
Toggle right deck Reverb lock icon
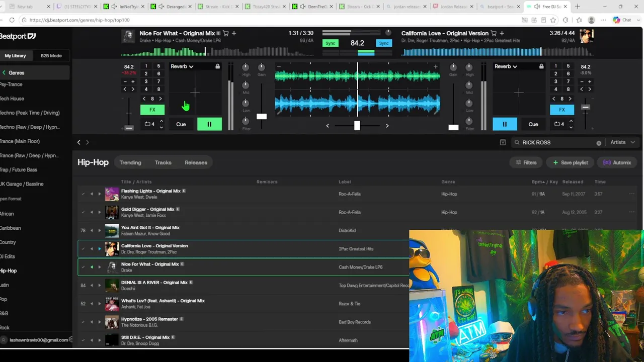(541, 66)
